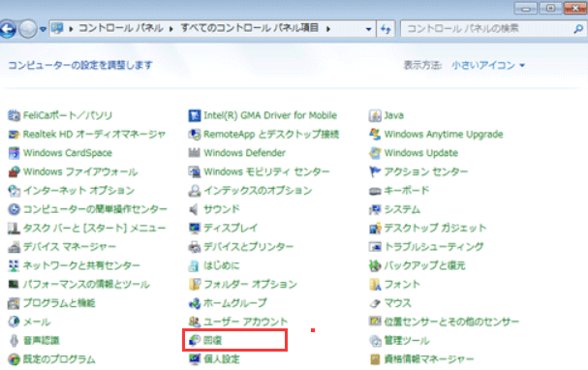Open ネットワークと共有センター icon
The height and width of the screenshot is (370, 588).
[14, 265]
